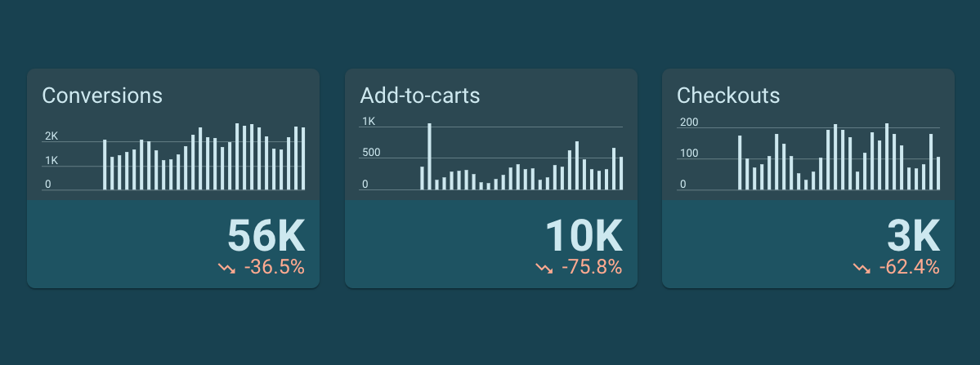Screen dimensions: 980x365
Task: Select the last bar in Conversions chart
Action: [303, 158]
